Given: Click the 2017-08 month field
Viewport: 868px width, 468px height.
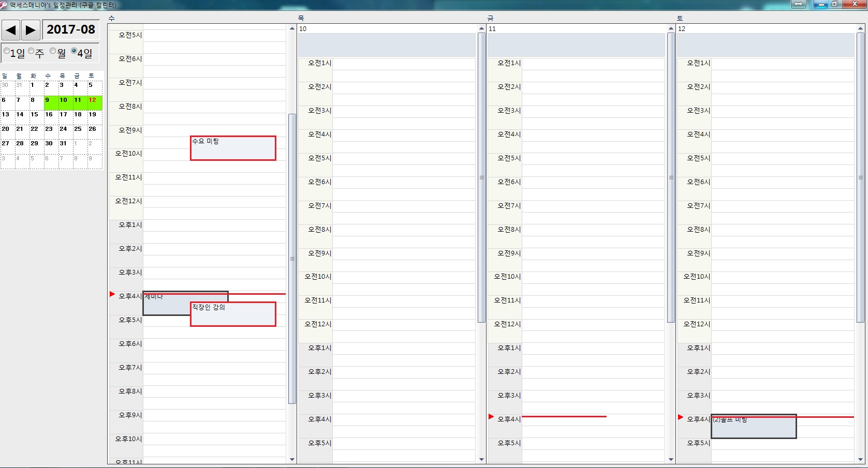Looking at the screenshot, I should [71, 30].
